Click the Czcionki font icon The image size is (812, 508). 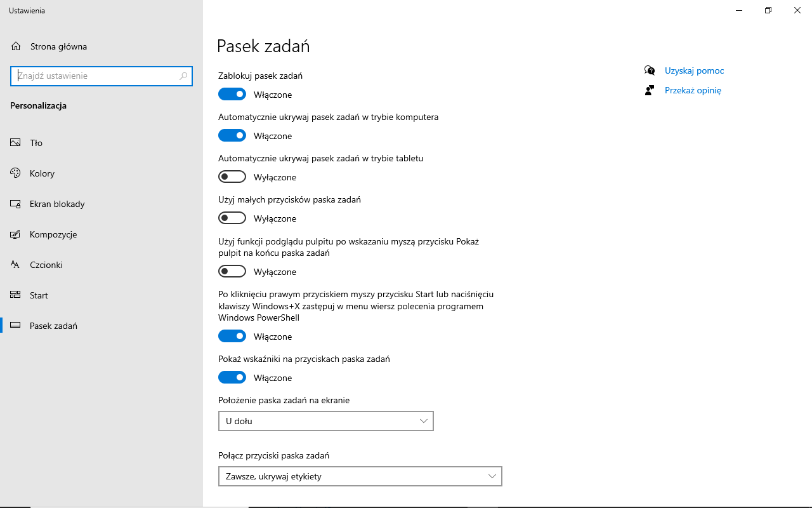point(16,265)
